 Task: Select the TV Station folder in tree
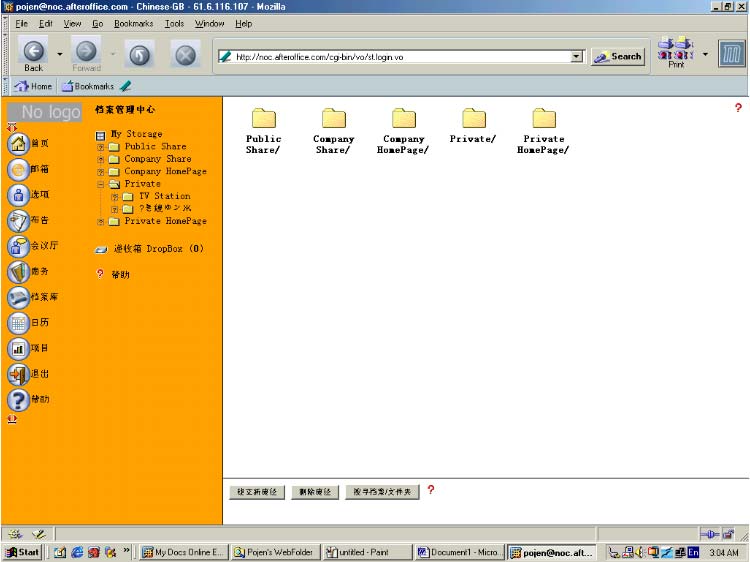point(165,196)
